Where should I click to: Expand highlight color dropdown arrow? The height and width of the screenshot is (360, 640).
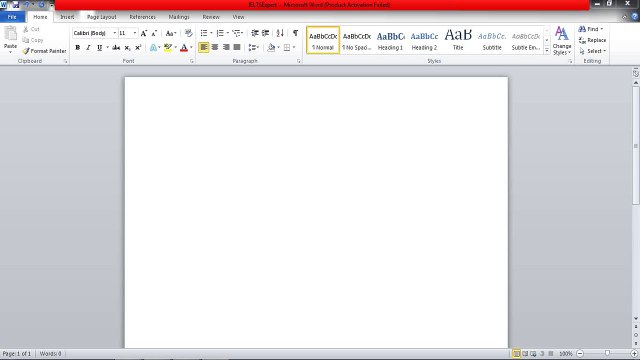(176, 48)
